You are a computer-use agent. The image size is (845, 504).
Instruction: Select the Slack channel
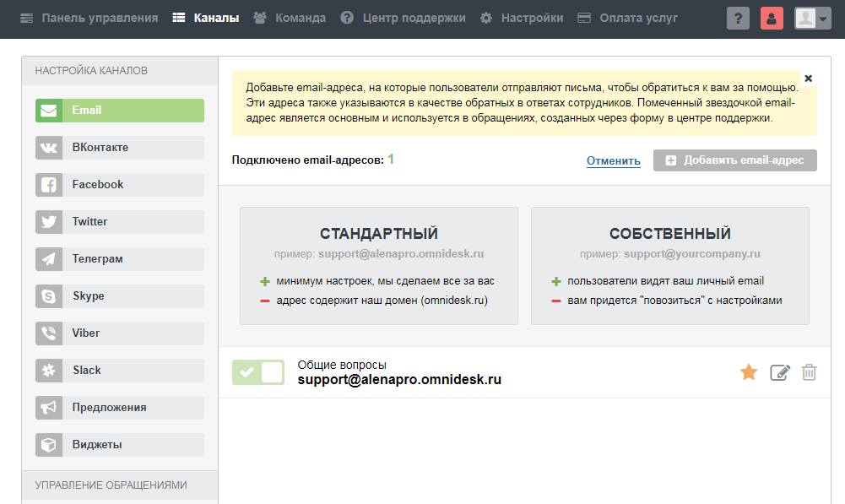118,370
